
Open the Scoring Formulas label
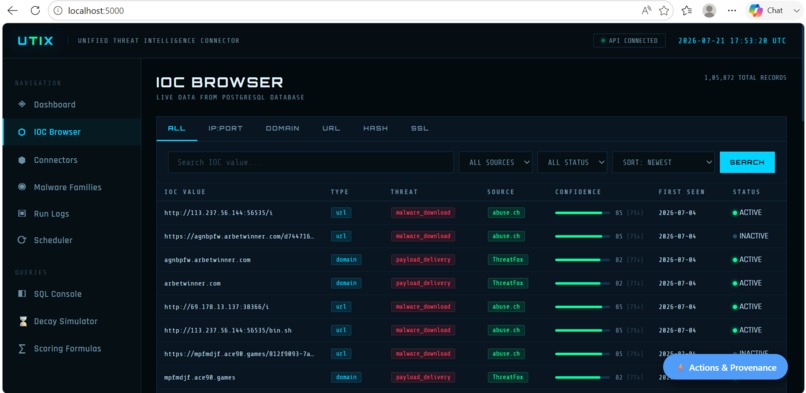coord(67,348)
